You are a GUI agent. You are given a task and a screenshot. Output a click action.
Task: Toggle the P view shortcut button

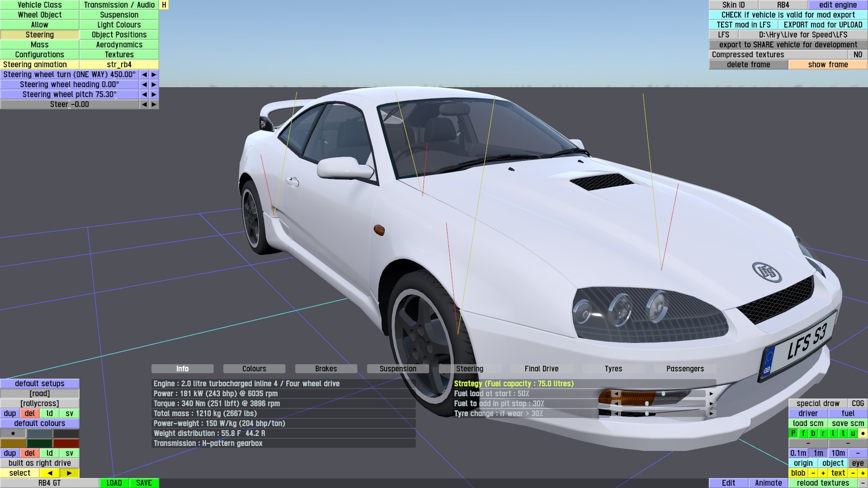[x=793, y=433]
